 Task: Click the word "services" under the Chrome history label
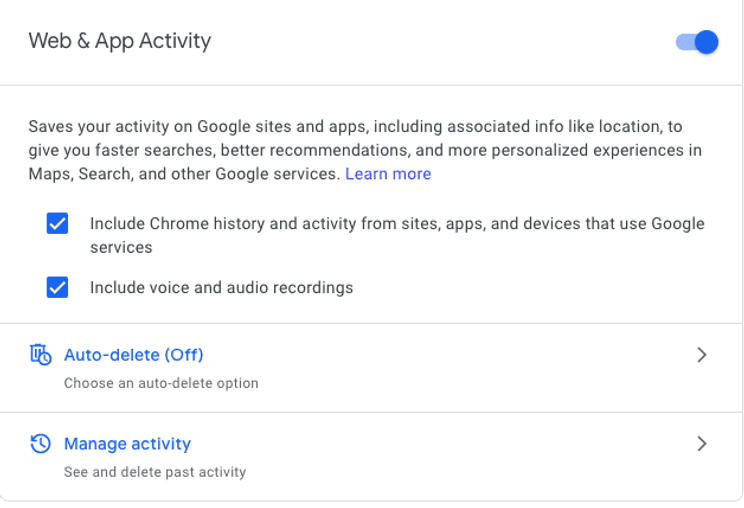point(121,247)
